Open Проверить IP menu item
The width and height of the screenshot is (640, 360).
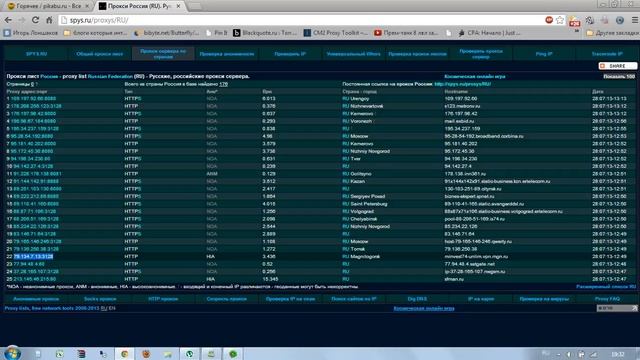point(290,54)
